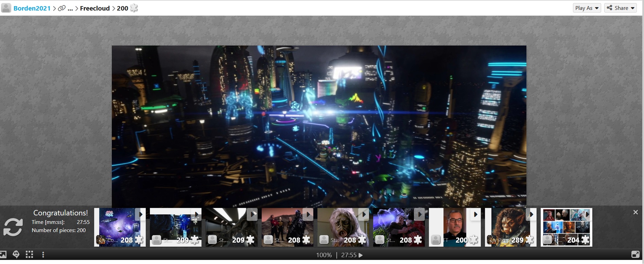Image resolution: width=644 pixels, height=264 pixels.
Task: Arrange pieces using the grid icon
Action: [30, 254]
